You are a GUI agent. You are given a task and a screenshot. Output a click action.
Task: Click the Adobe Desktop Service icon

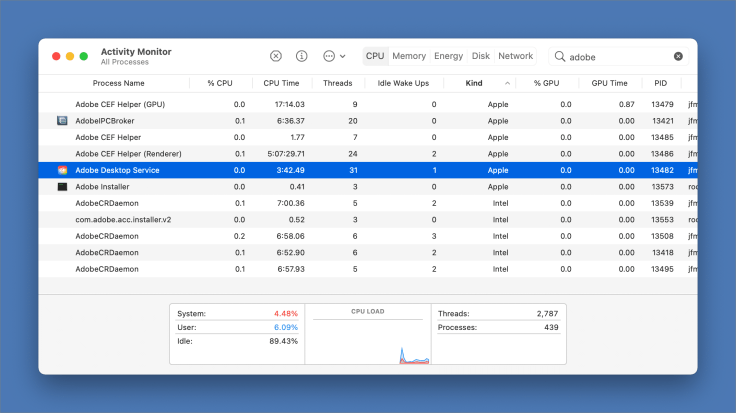tap(62, 170)
